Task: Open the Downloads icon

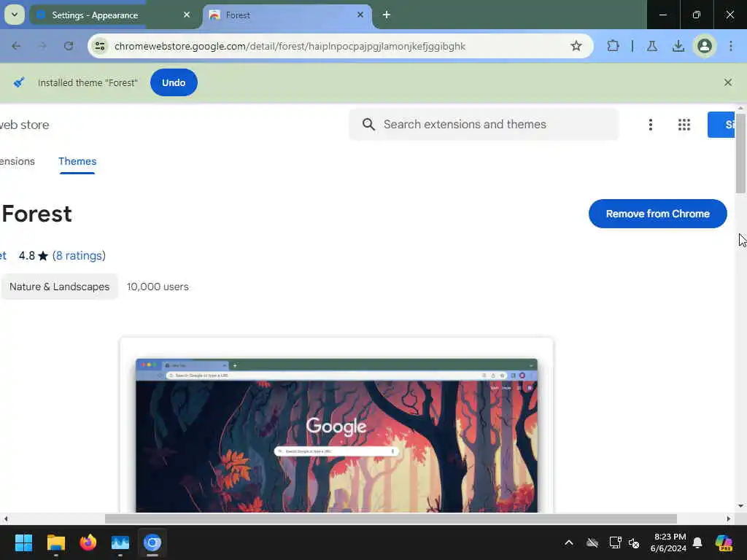Action: [x=678, y=46]
